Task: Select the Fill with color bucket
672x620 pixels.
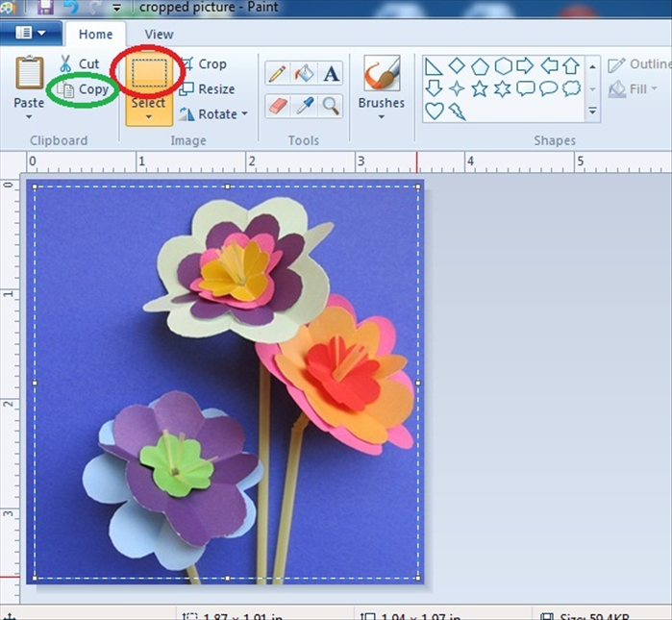Action: point(304,73)
